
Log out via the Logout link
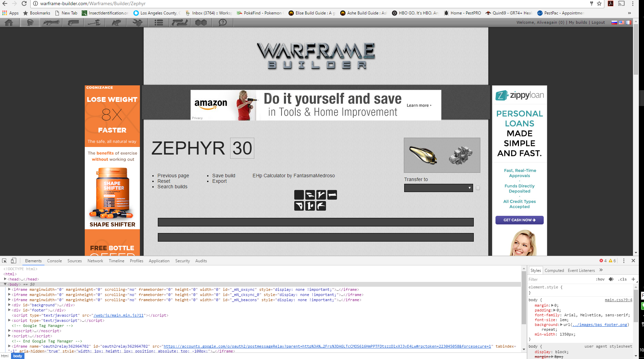(598, 22)
